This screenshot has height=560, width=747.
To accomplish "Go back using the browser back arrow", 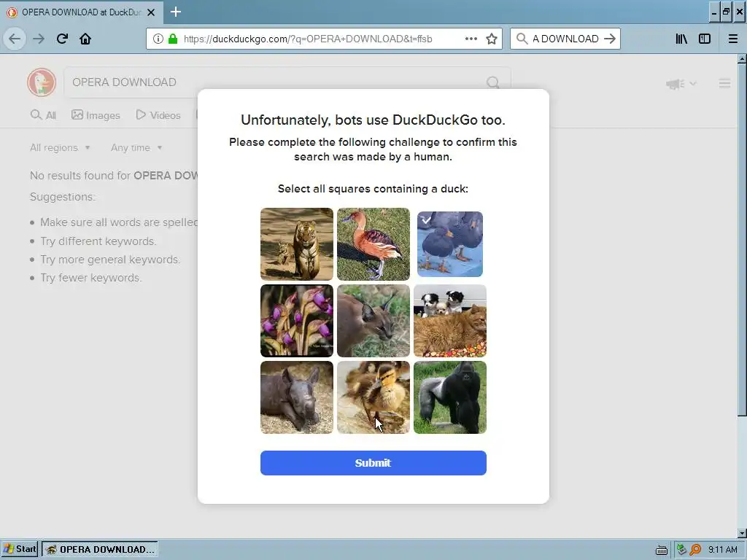I will tap(15, 39).
